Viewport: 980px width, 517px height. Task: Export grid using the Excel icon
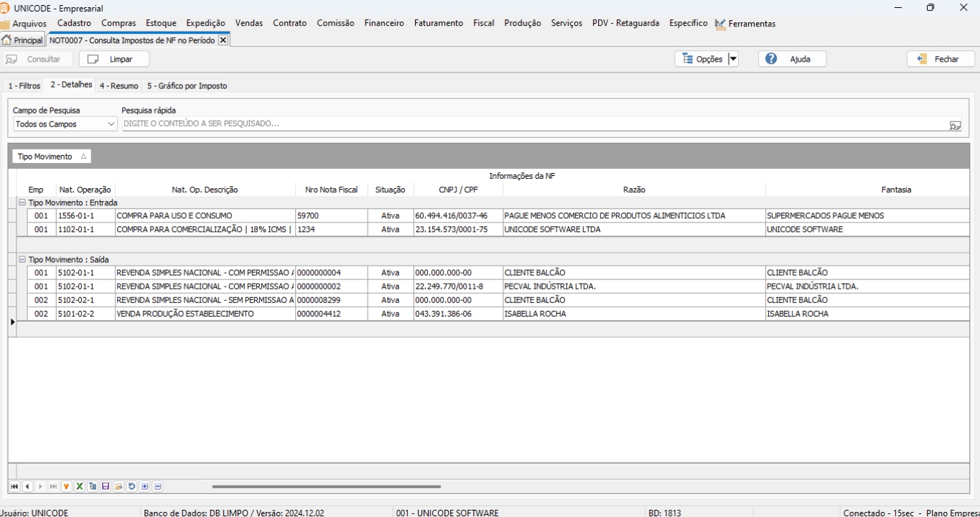click(x=80, y=486)
